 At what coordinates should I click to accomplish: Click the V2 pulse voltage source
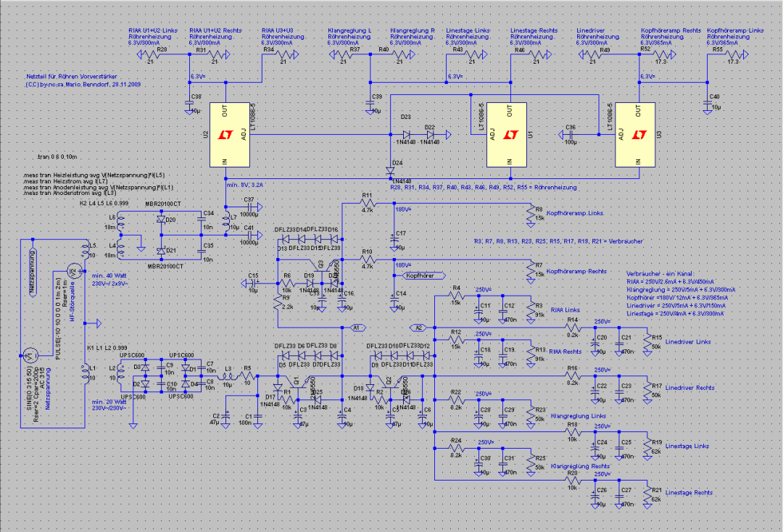pos(74,272)
